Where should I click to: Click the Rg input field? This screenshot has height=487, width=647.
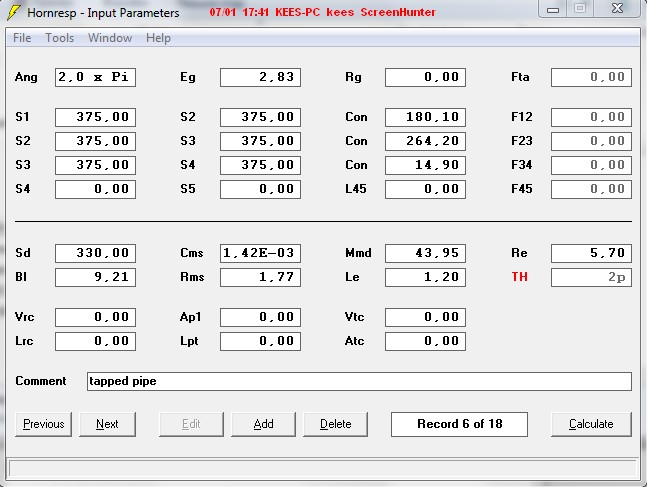click(425, 78)
